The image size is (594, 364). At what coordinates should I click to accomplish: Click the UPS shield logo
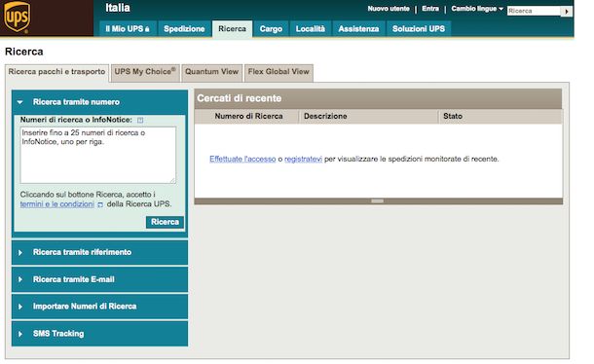tap(17, 18)
